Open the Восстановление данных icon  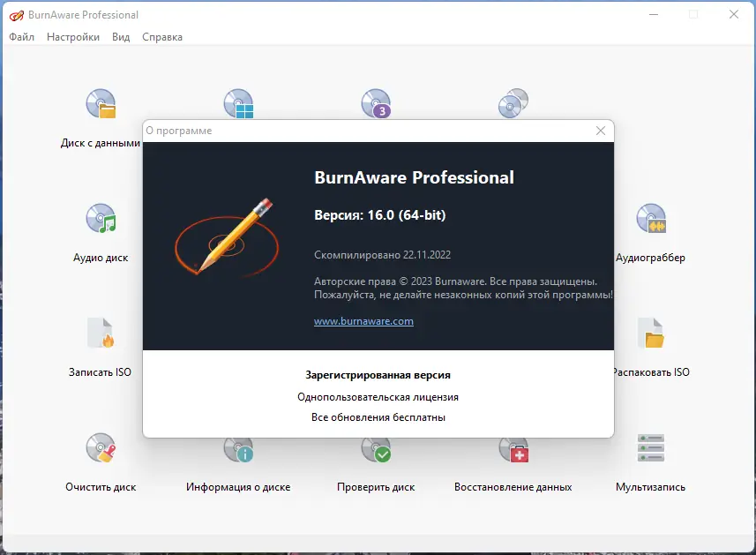(x=513, y=449)
